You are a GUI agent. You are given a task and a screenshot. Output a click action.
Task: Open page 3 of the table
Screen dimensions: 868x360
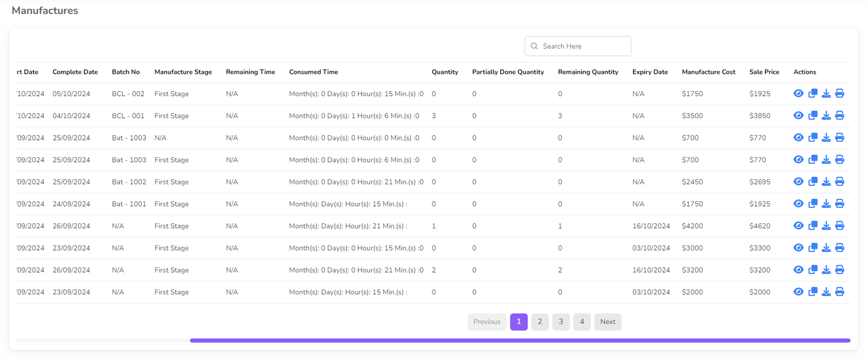(x=561, y=322)
